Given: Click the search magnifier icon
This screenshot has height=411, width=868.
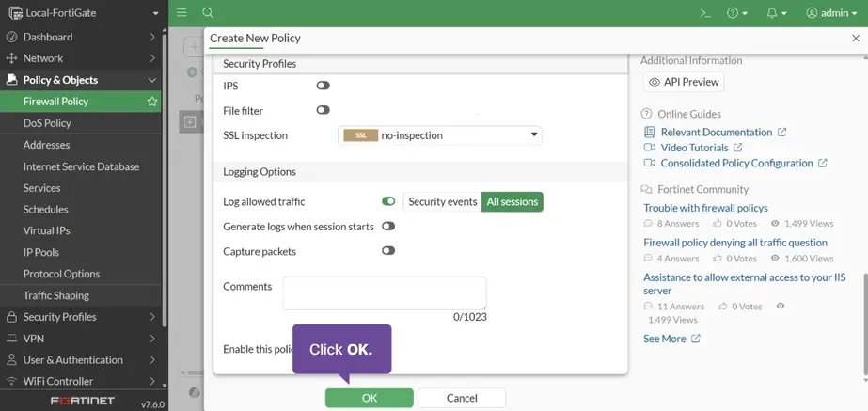Looking at the screenshot, I should point(208,13).
